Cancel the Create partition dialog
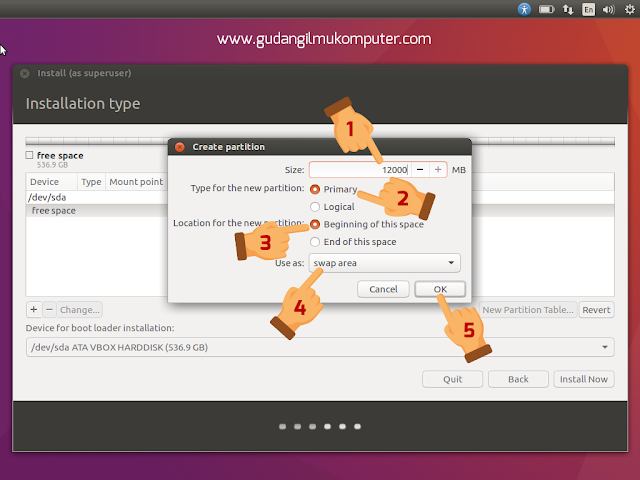The image size is (640, 480). 383,289
